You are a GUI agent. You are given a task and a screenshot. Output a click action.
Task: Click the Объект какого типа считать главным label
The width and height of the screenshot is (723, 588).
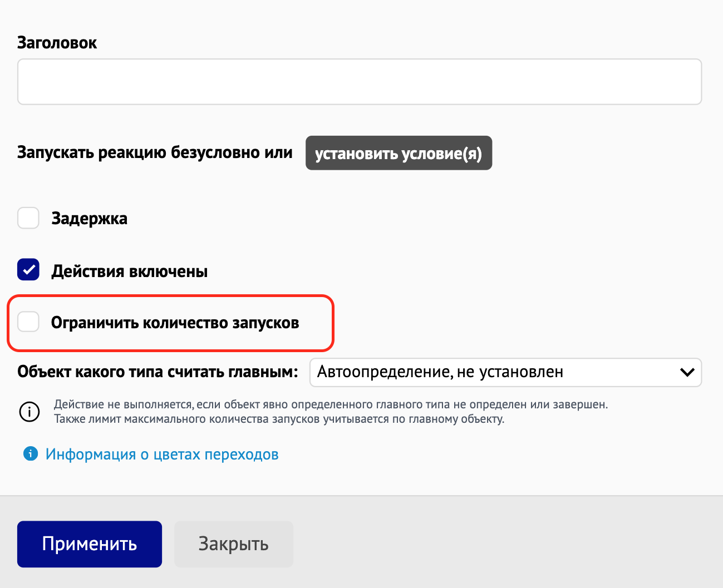tap(158, 372)
